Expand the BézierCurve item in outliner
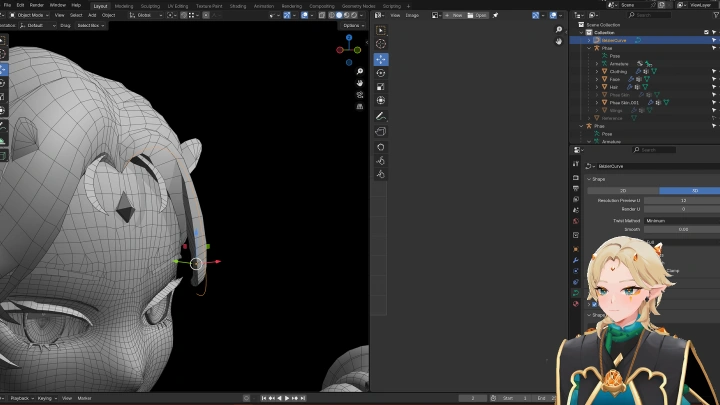The height and width of the screenshot is (405, 720). coord(589,40)
